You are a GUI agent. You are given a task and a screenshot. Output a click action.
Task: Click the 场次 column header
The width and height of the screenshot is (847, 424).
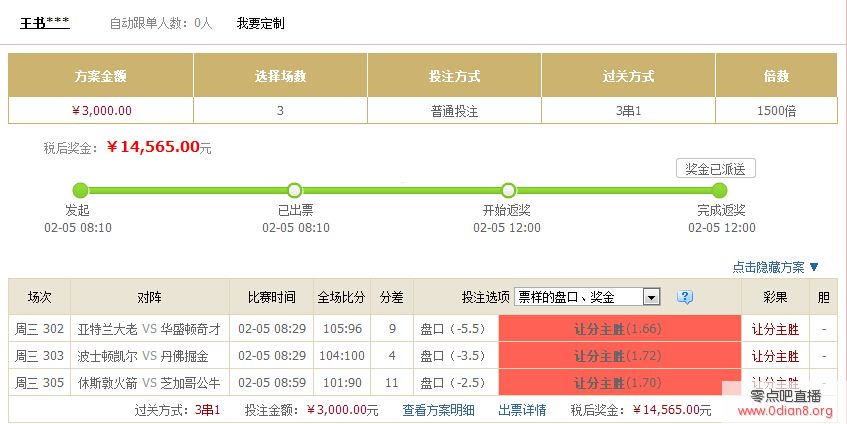pyautogui.click(x=39, y=297)
